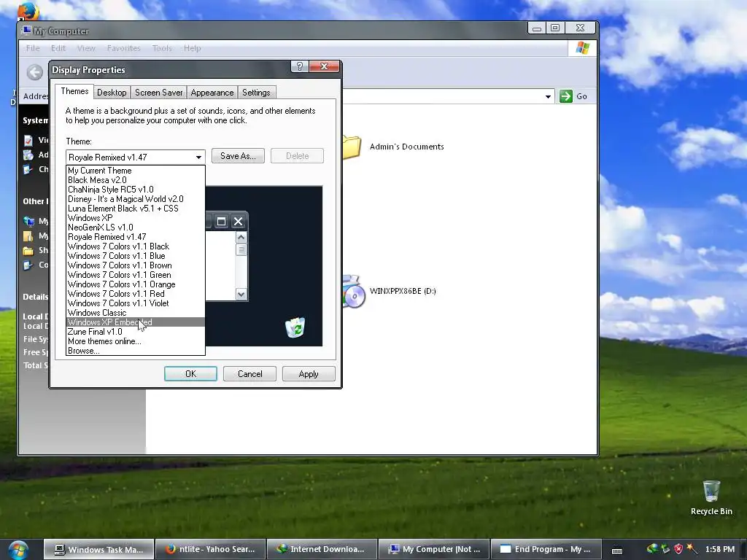This screenshot has width=747, height=560.
Task: Open the Settings tab
Action: (256, 93)
